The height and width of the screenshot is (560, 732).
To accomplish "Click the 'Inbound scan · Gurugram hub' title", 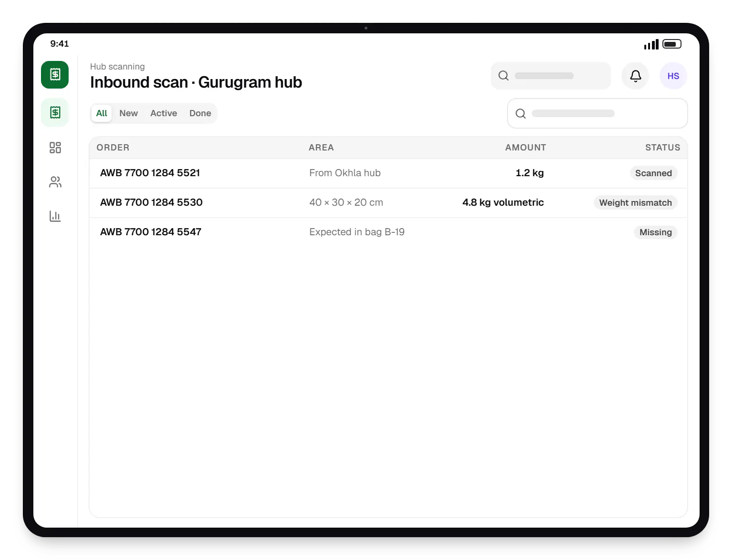I will (196, 82).
